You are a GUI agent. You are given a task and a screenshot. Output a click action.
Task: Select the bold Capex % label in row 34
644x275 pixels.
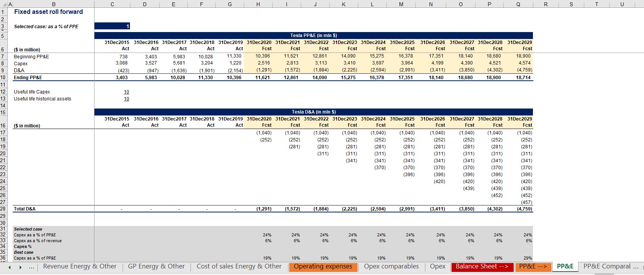(23, 246)
